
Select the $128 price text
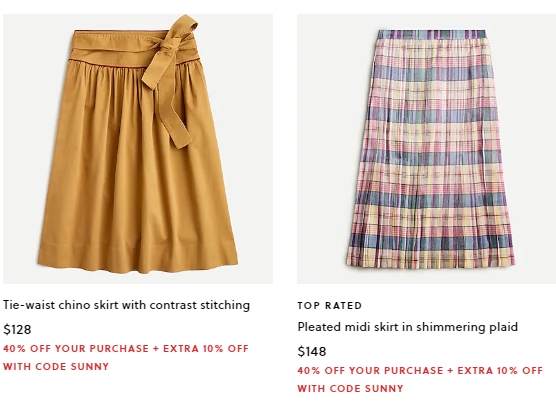pos(17,330)
